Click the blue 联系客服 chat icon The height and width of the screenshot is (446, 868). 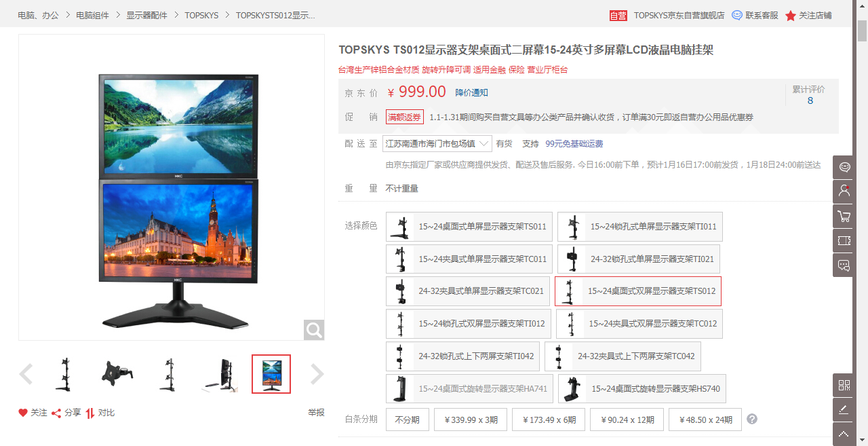click(x=737, y=15)
